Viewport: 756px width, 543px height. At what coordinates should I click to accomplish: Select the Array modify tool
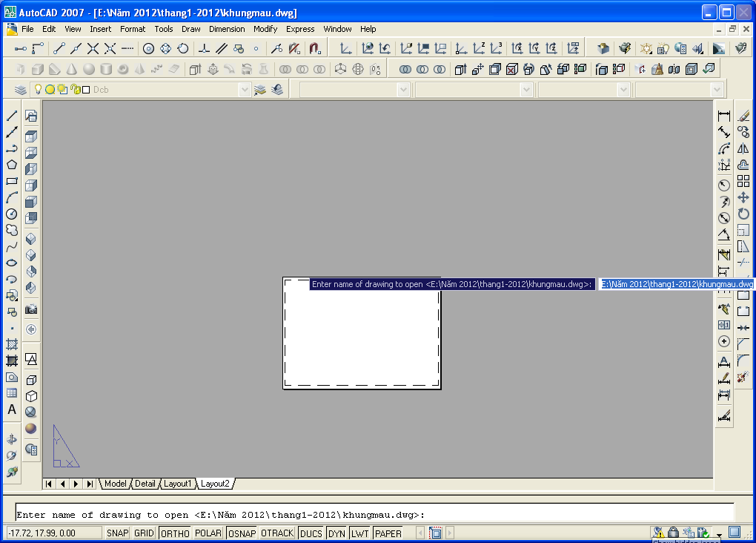(x=743, y=181)
